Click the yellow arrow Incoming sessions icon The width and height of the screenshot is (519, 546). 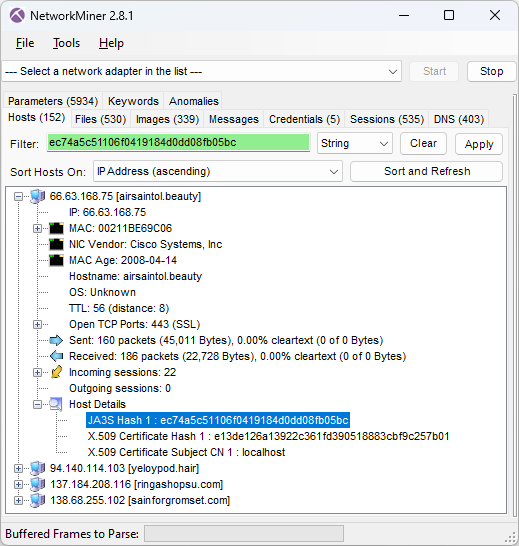click(x=56, y=372)
